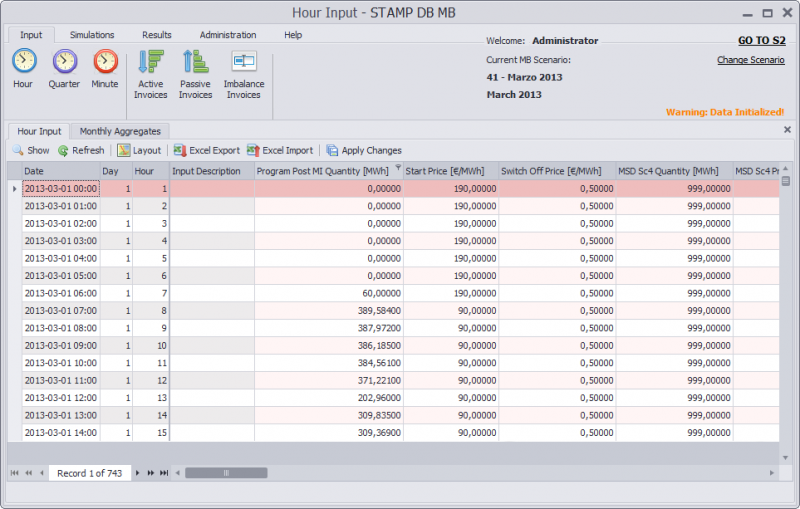Open Passive Invoices

tap(195, 74)
